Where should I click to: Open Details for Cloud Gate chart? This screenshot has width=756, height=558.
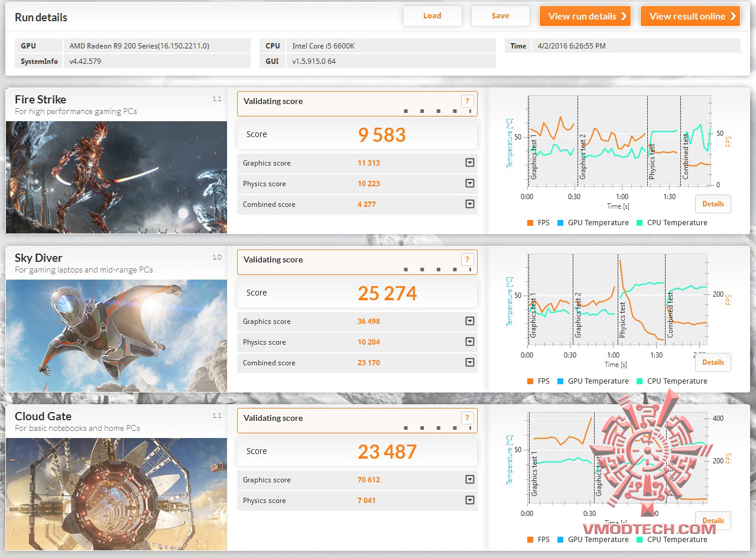[x=713, y=521]
